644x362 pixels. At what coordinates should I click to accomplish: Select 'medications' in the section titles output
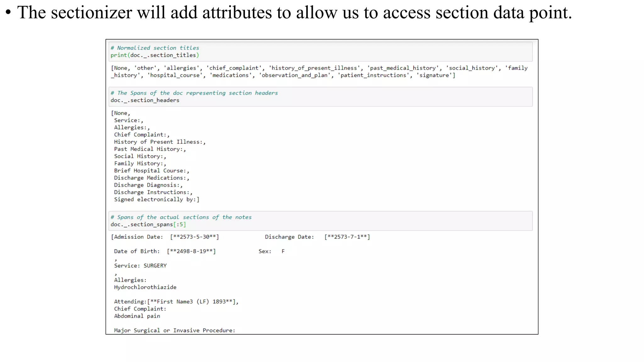tap(230, 75)
